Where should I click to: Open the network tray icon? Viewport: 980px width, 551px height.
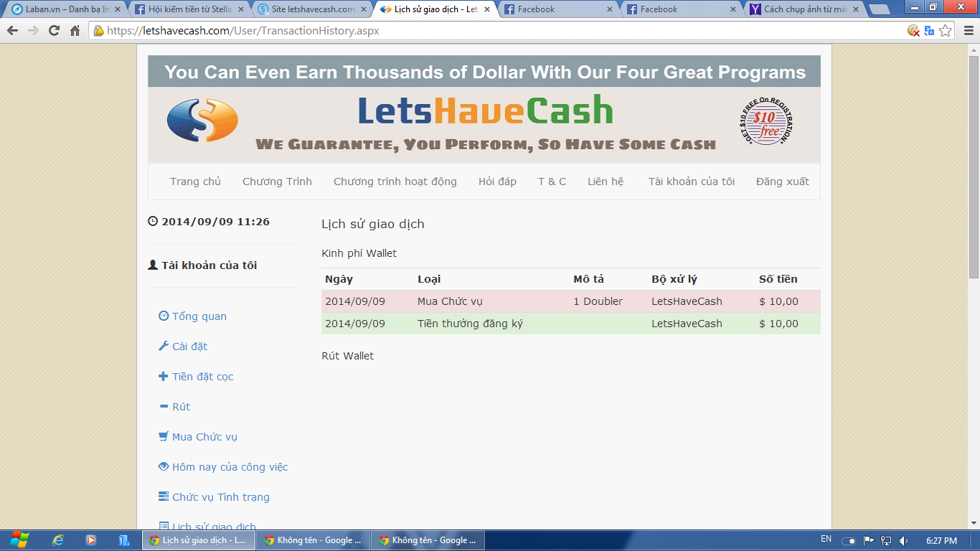coord(887,540)
